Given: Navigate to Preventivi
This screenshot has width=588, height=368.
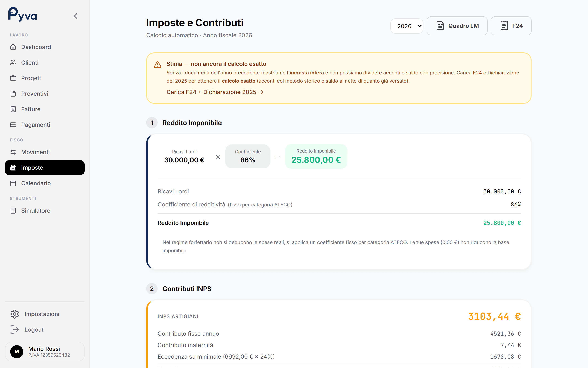Looking at the screenshot, I should coord(45,94).
